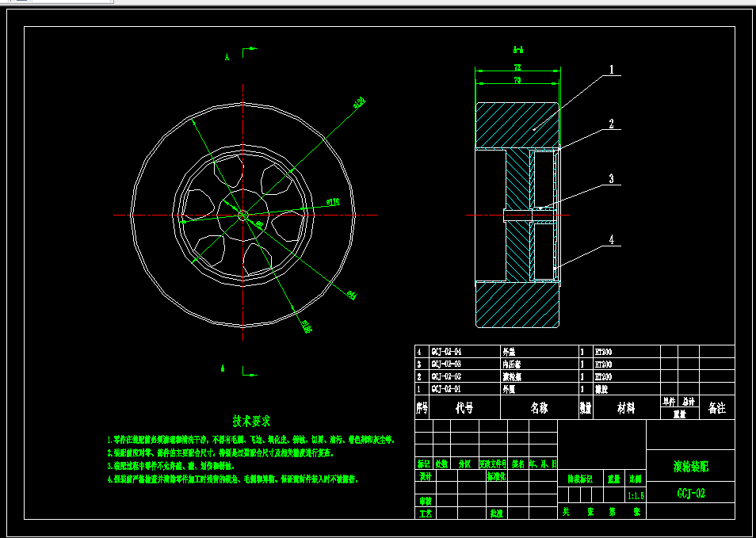Select balloon number 2 in section view

[x=611, y=124]
